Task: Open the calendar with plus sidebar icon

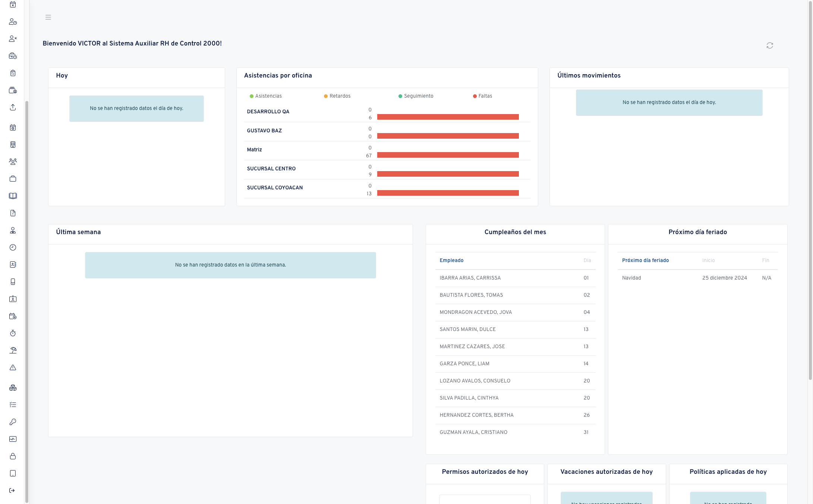Action: click(13, 316)
